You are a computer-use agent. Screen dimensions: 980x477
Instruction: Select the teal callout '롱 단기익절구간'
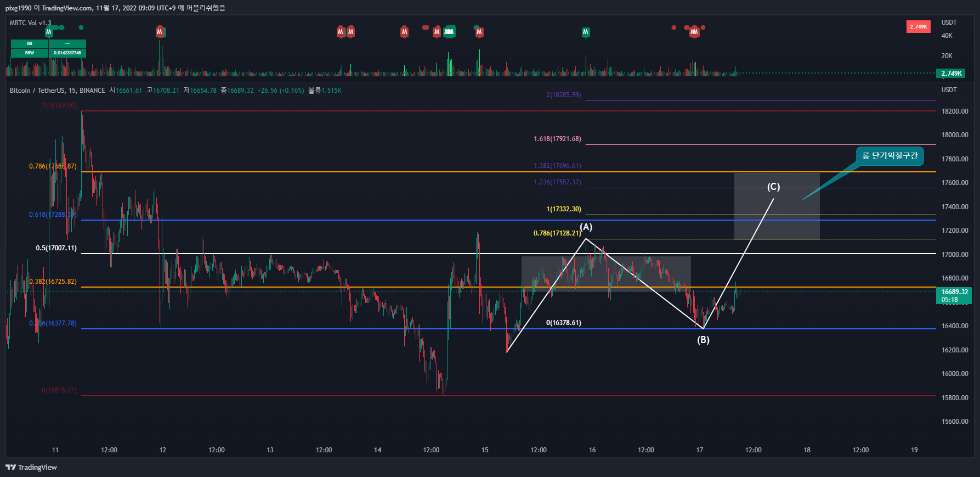[x=890, y=156]
